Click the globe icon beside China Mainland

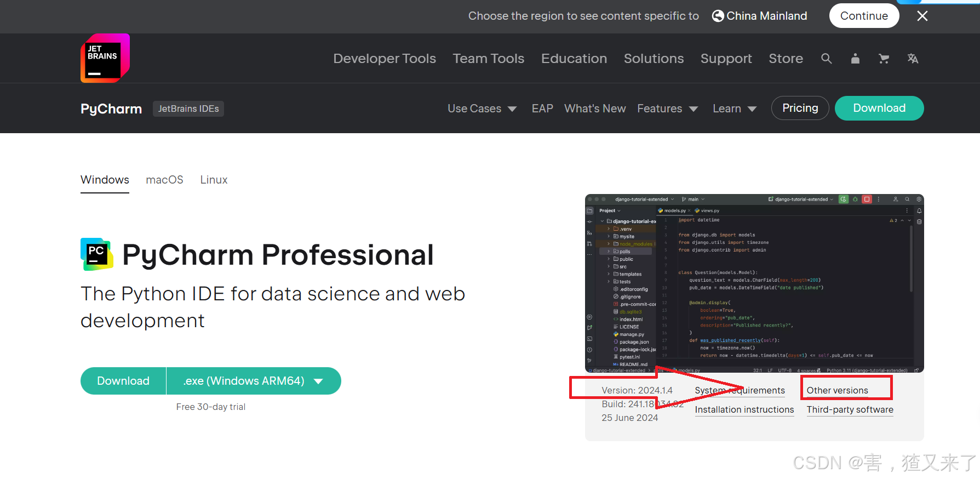[x=718, y=16]
